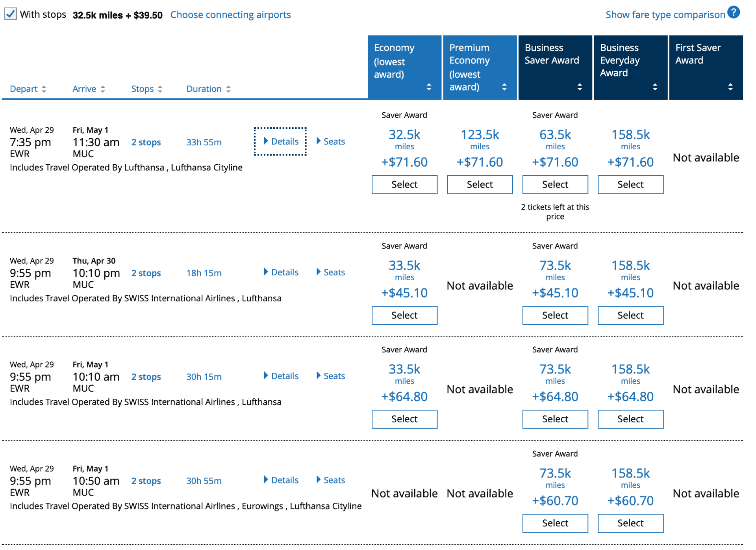Click '2 tickets left at this price' note
The height and width of the screenshot is (550, 756).
[x=555, y=212]
